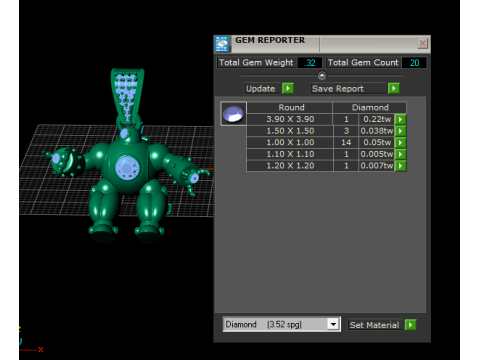
Task: Click the Update button label
Action: [x=261, y=89]
